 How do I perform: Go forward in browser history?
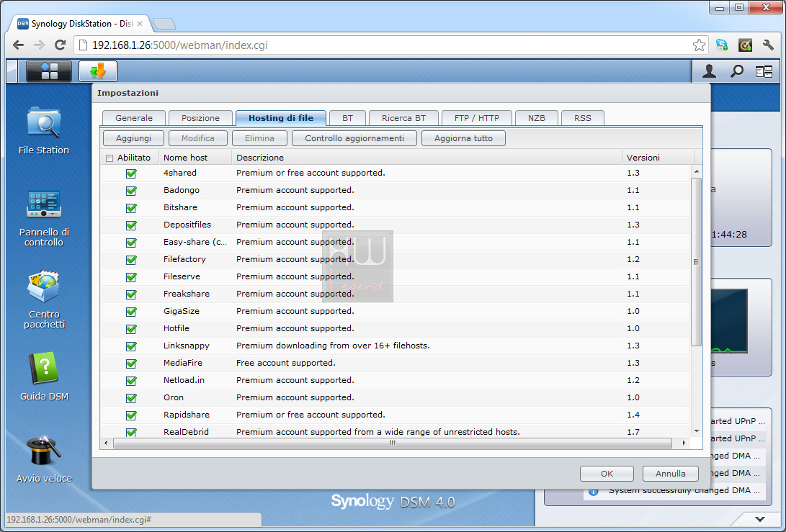tap(39, 45)
